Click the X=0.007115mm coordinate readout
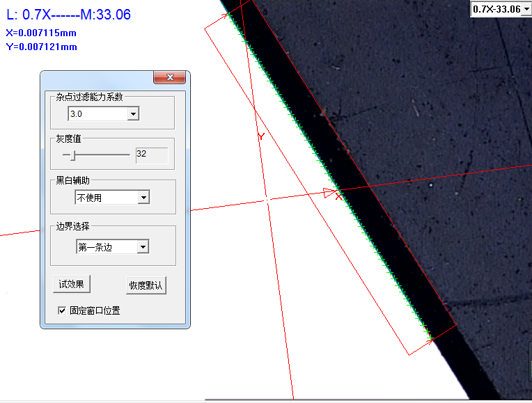 click(x=41, y=33)
